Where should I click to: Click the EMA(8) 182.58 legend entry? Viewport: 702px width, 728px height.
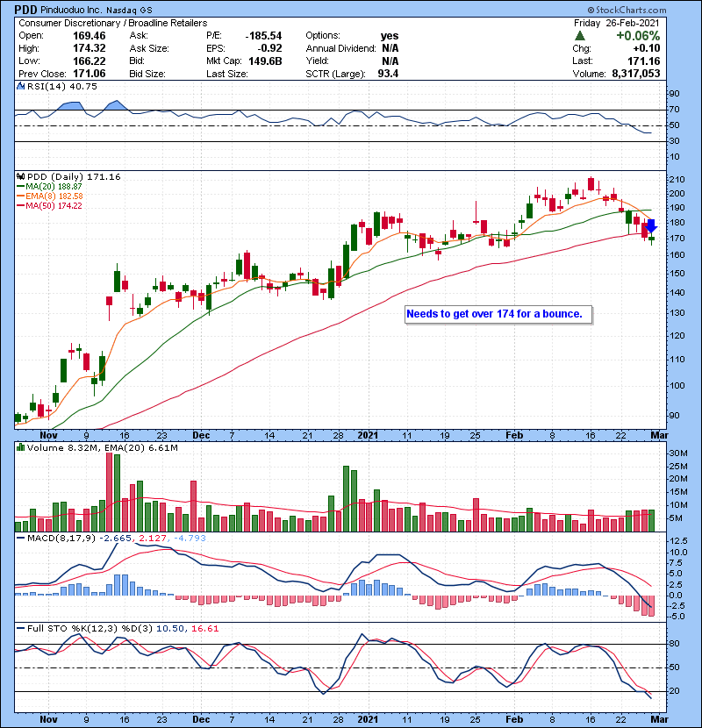pyautogui.click(x=50, y=196)
